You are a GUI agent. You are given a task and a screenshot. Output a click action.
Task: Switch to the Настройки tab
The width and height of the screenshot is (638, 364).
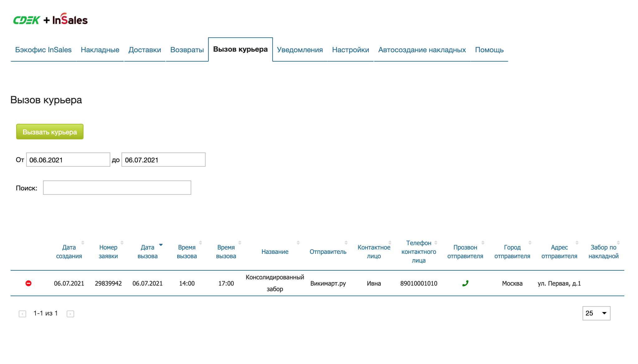click(350, 50)
